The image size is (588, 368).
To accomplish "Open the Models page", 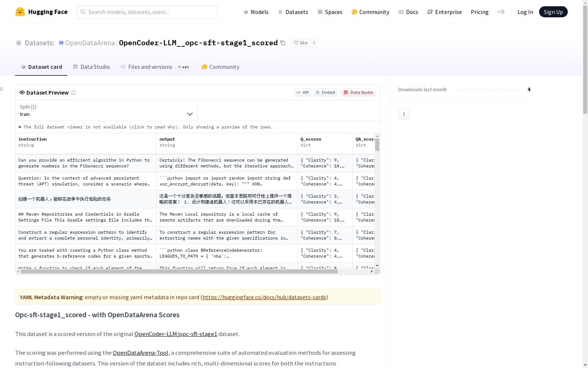I will coord(256,12).
